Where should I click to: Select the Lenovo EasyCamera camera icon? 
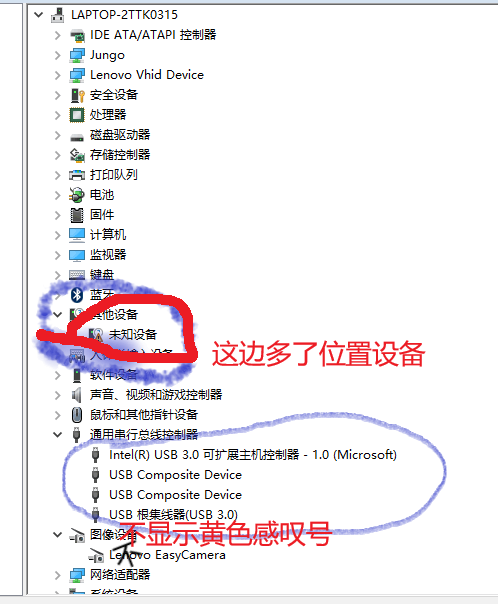coord(96,555)
